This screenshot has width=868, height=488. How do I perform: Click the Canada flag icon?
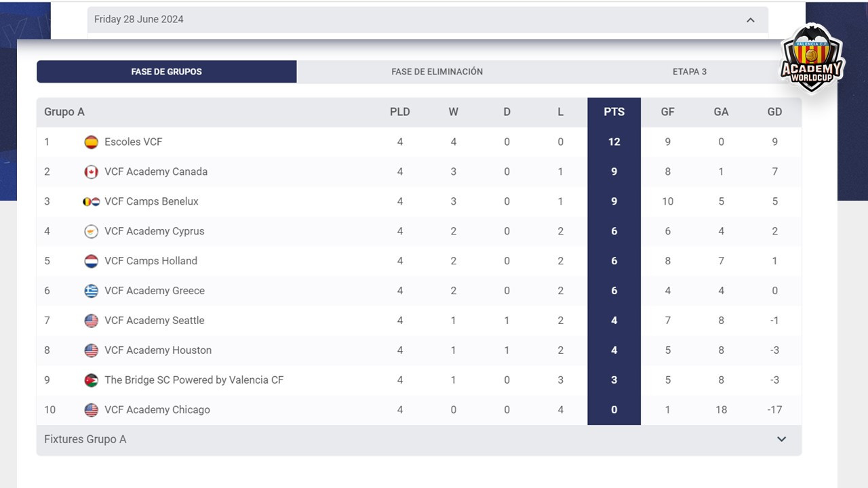pyautogui.click(x=91, y=171)
